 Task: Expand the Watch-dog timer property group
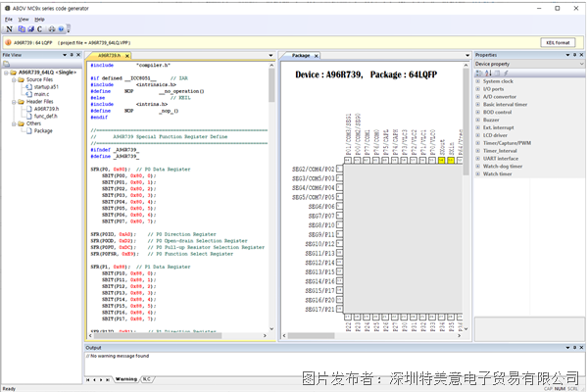coord(478,167)
